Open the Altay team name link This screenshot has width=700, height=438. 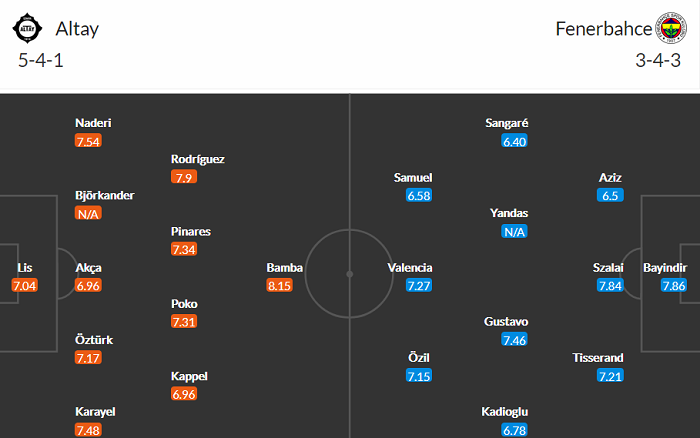click(79, 29)
